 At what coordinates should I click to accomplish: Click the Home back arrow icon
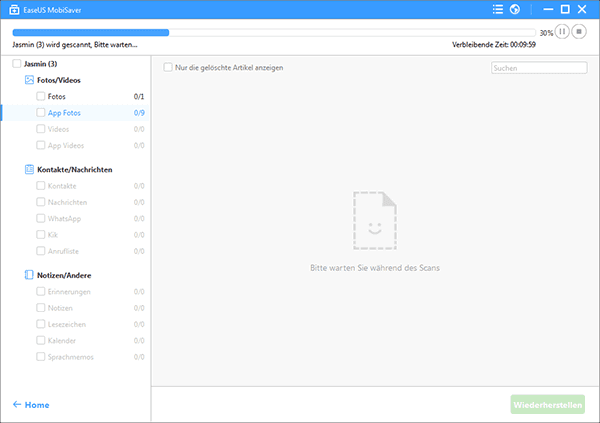17,404
